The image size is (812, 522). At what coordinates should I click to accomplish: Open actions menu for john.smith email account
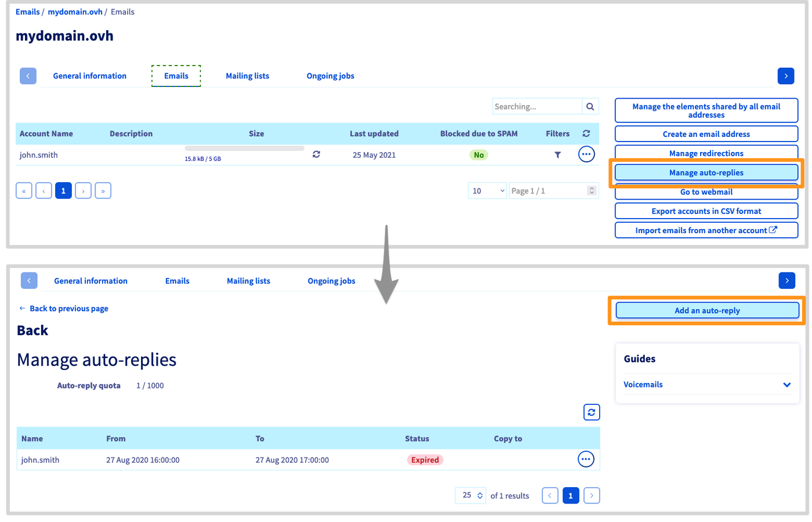[586, 154]
